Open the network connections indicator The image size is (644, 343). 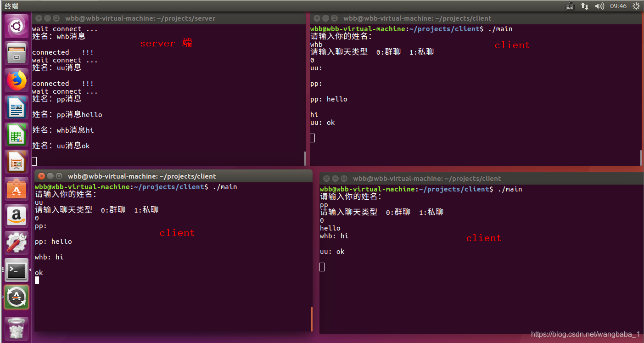(584, 6)
